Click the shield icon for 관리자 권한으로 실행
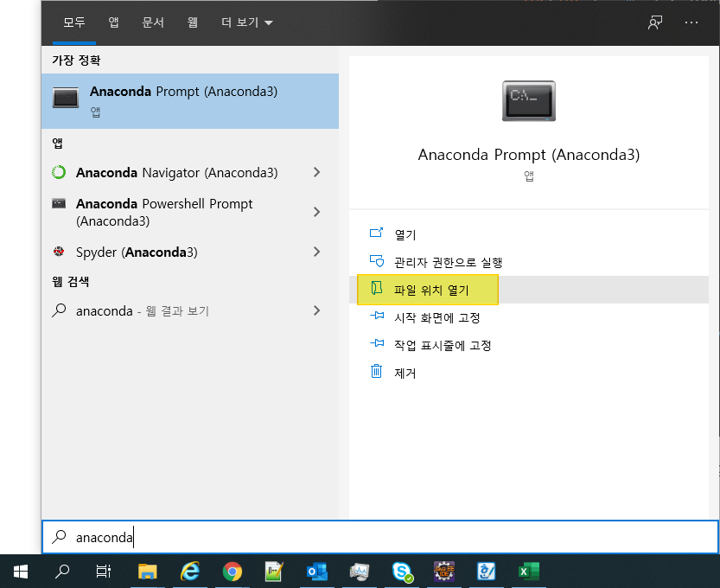This screenshot has height=588, width=720. click(x=377, y=261)
